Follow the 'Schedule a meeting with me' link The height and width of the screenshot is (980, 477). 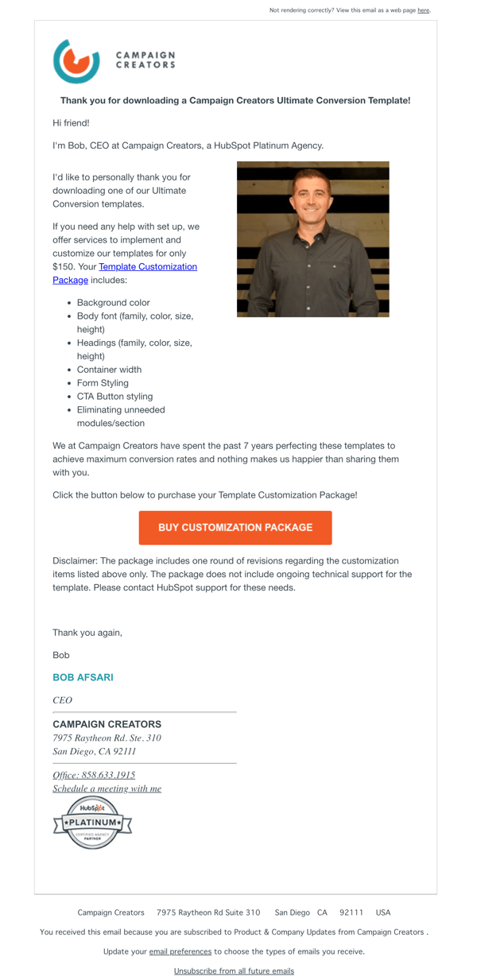pyautogui.click(x=107, y=788)
